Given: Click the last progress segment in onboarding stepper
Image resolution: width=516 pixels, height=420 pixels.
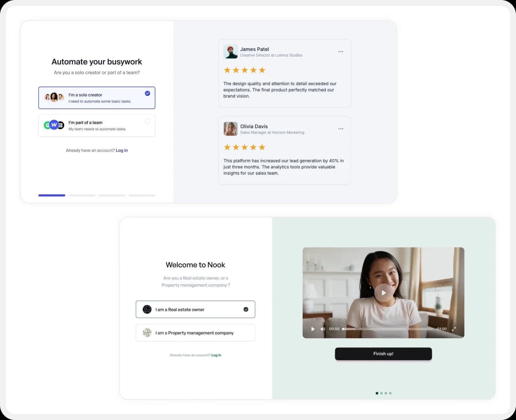Looking at the screenshot, I should [142, 195].
